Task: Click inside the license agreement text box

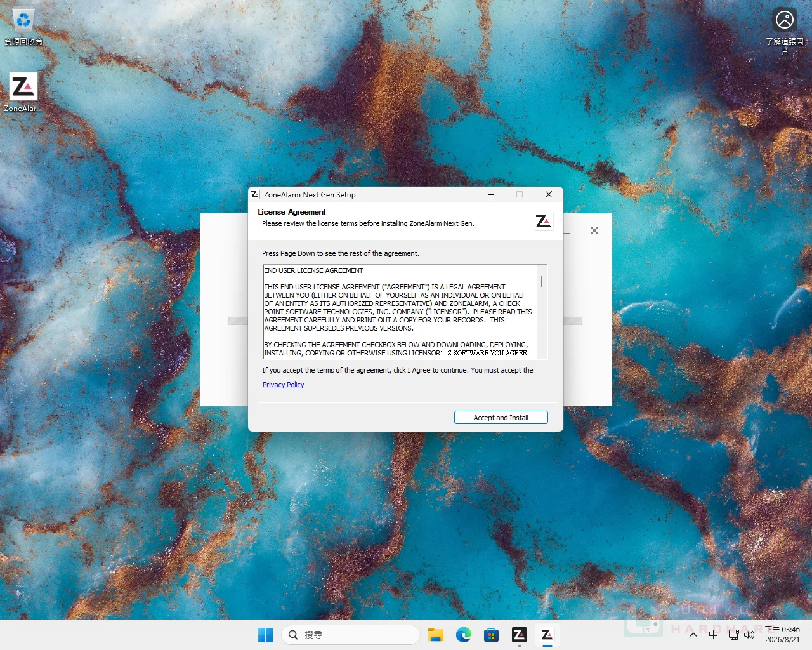Action: click(400, 312)
